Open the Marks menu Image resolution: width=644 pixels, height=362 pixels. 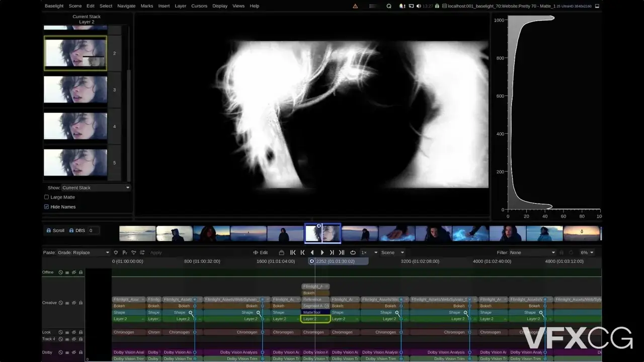147,6
